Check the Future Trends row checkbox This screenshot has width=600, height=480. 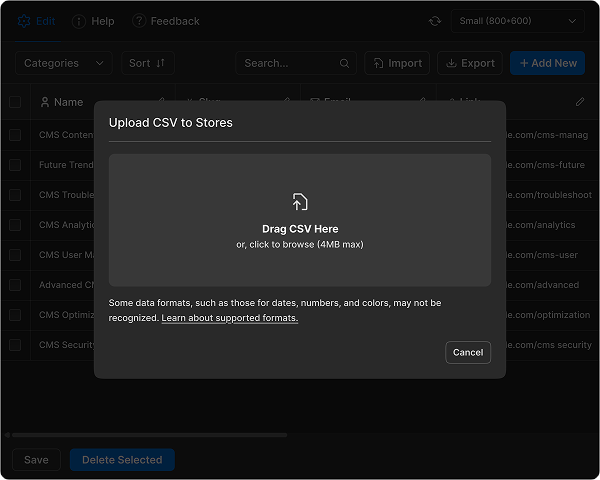[x=15, y=165]
